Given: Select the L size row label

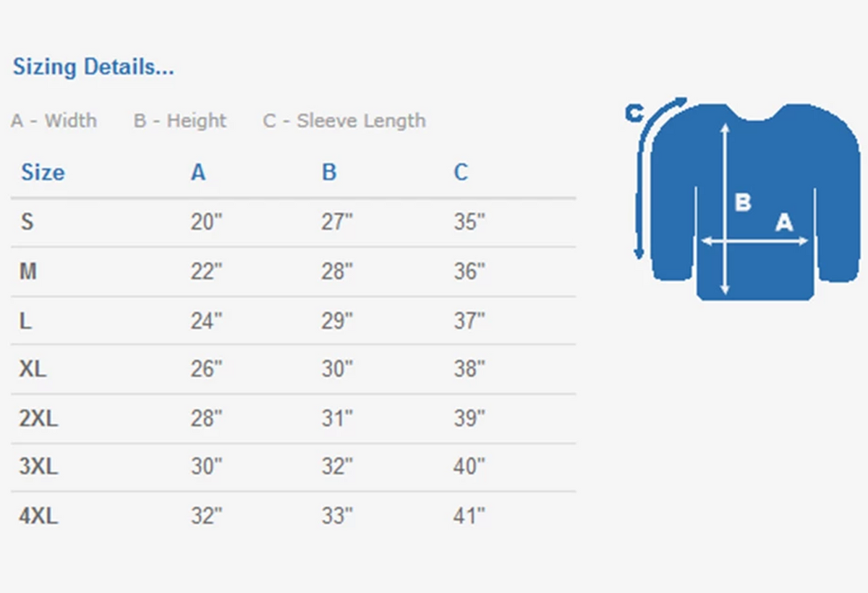Looking at the screenshot, I should tap(25, 320).
